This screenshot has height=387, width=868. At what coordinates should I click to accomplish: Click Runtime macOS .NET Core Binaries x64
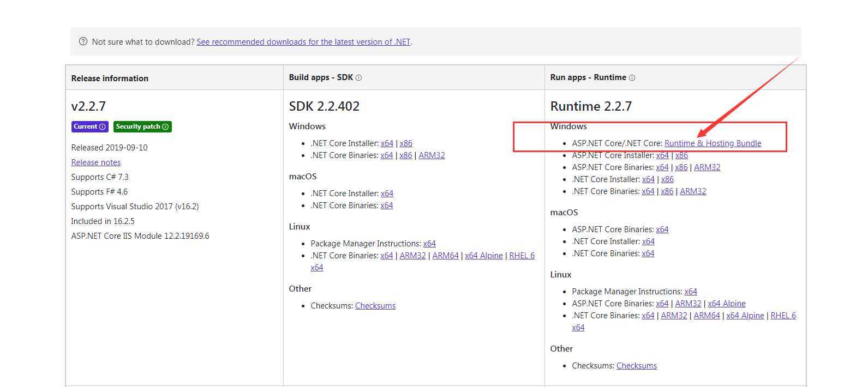click(648, 253)
